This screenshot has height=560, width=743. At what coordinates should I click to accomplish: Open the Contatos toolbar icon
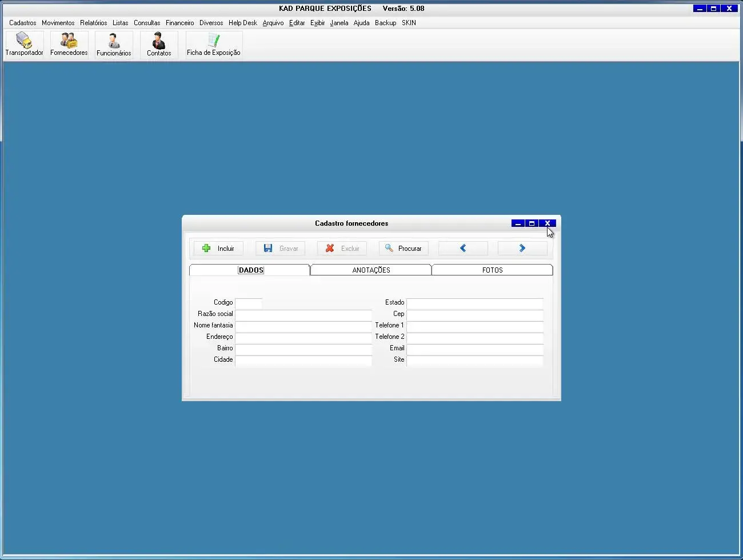click(x=159, y=45)
